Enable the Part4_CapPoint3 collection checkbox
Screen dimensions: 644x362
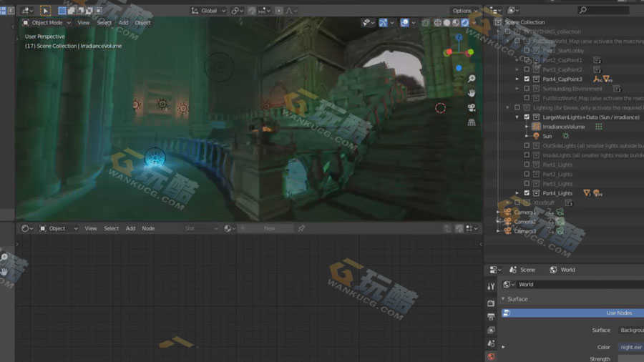[x=527, y=79]
